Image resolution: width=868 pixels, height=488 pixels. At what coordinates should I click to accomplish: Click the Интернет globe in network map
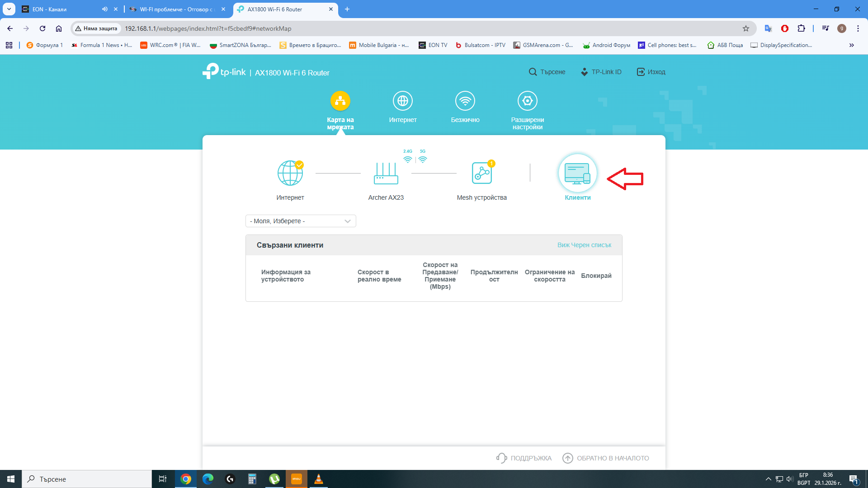(290, 174)
